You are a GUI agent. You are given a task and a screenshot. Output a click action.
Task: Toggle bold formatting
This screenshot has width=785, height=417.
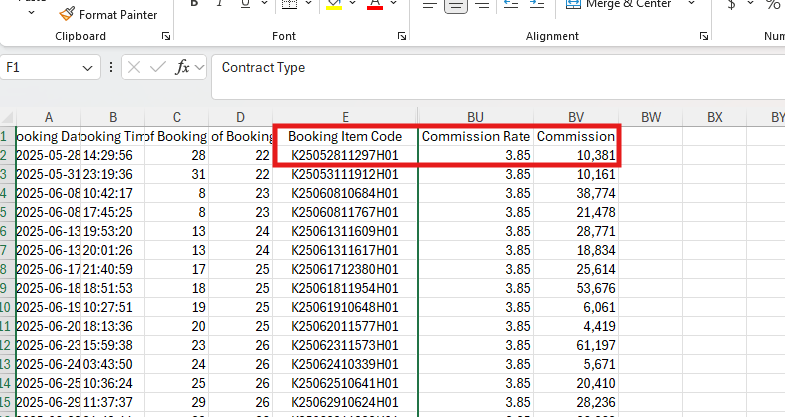(x=192, y=5)
